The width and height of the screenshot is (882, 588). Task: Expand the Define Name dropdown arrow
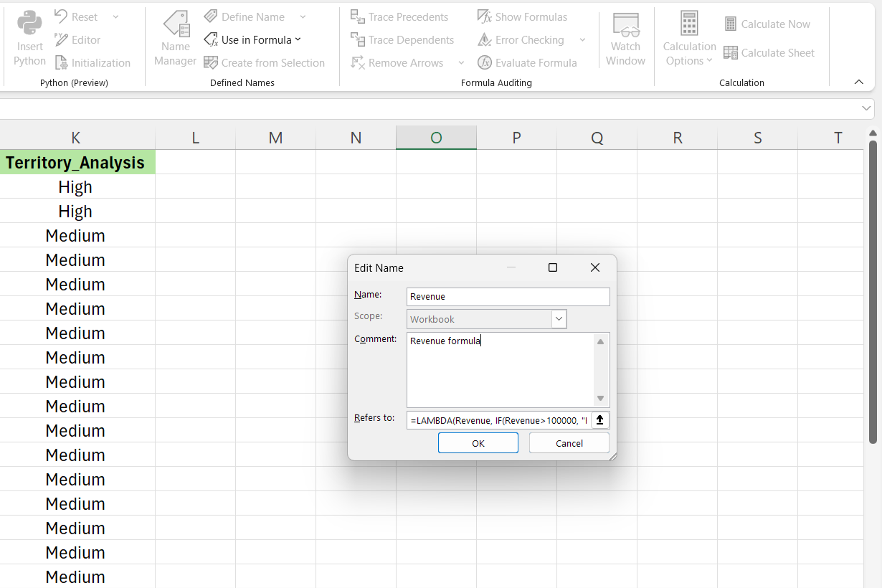[303, 16]
